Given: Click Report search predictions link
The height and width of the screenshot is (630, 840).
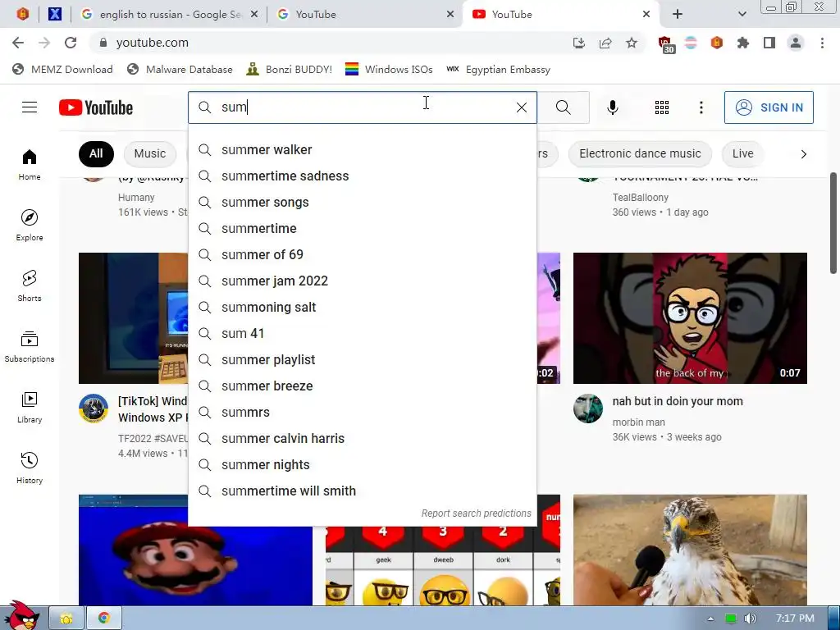Looking at the screenshot, I should 477,514.
